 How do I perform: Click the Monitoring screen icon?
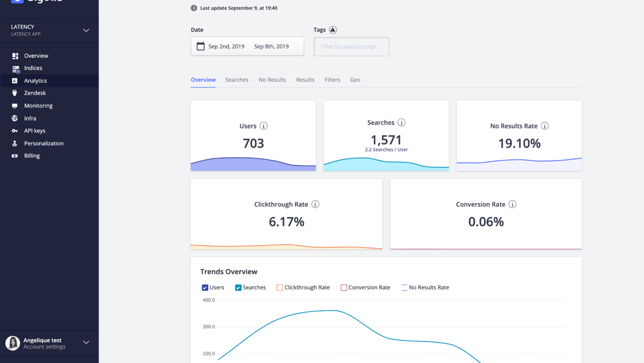(15, 106)
